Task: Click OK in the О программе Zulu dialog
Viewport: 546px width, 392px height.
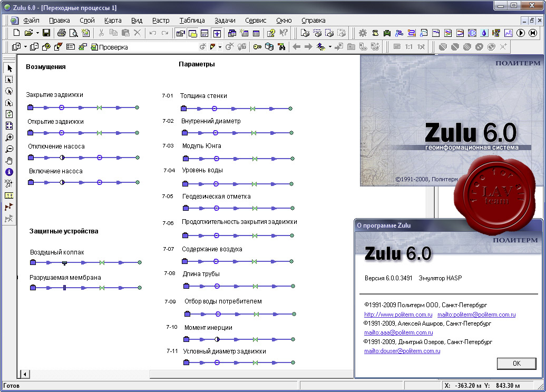Action: (x=516, y=364)
